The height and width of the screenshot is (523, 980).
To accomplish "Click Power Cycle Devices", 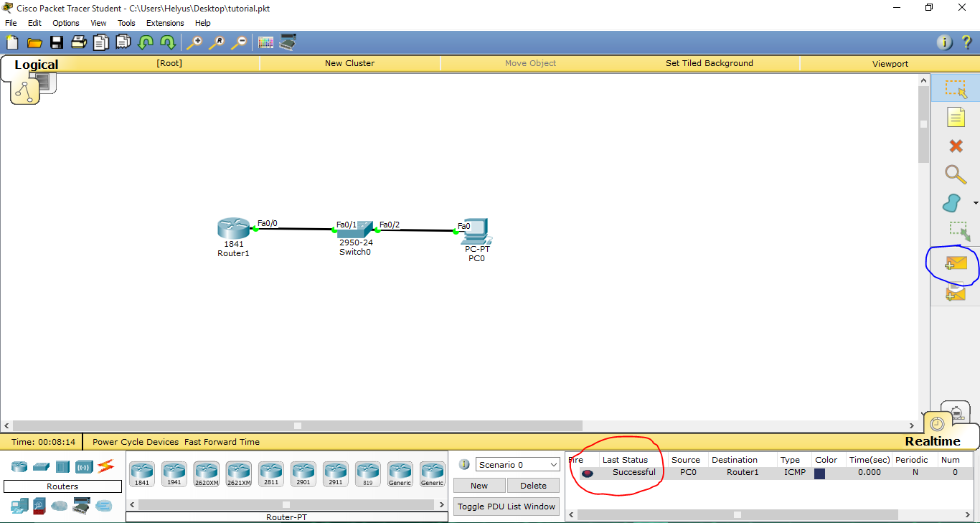I will coord(136,442).
